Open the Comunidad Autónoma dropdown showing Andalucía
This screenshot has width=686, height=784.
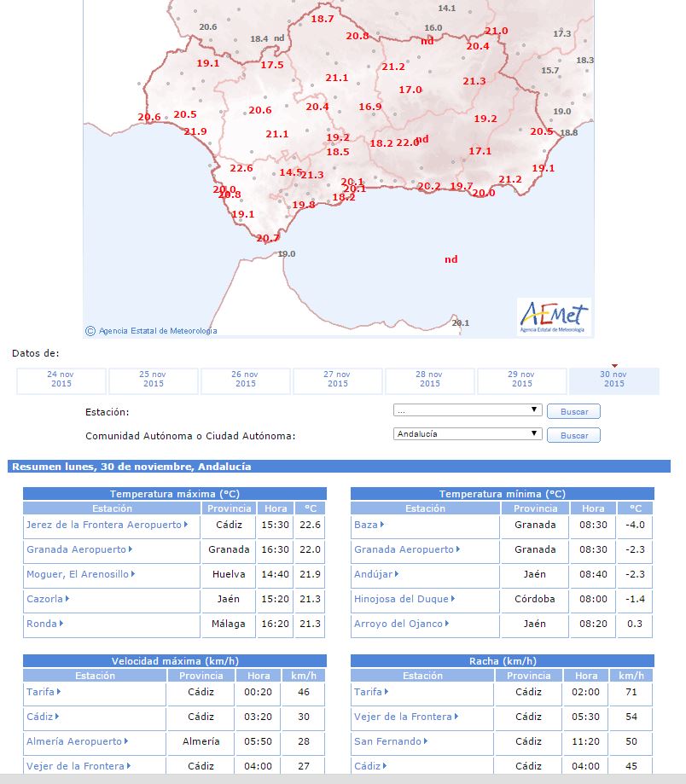(468, 434)
